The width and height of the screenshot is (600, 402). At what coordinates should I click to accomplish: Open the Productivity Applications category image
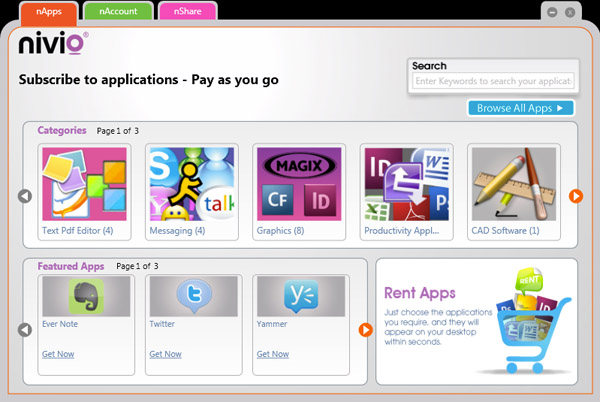[x=406, y=184]
